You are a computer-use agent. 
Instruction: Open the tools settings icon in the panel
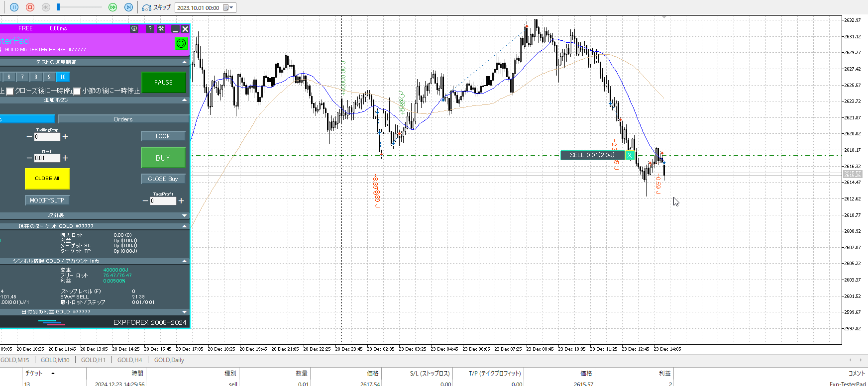point(161,29)
